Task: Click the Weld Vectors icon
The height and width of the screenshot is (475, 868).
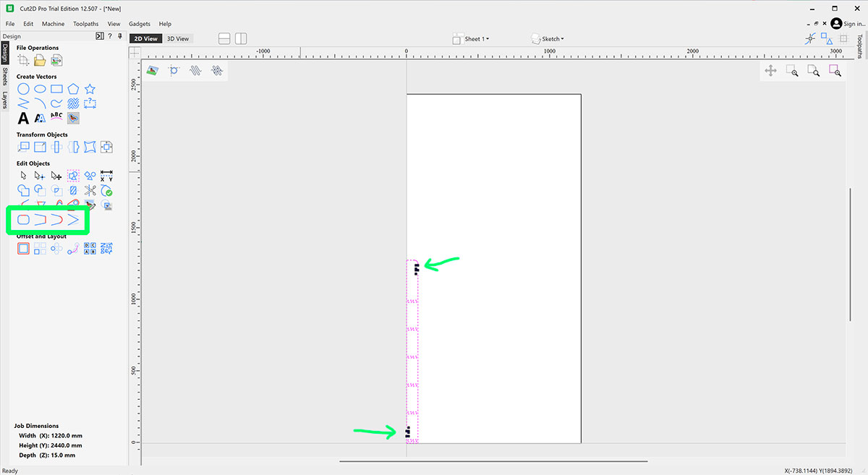Action: tap(23, 191)
